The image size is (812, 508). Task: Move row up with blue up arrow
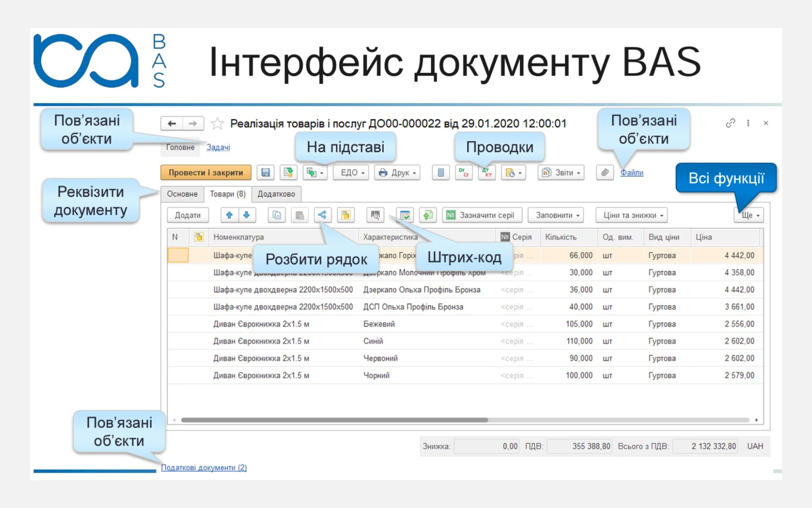tap(229, 215)
